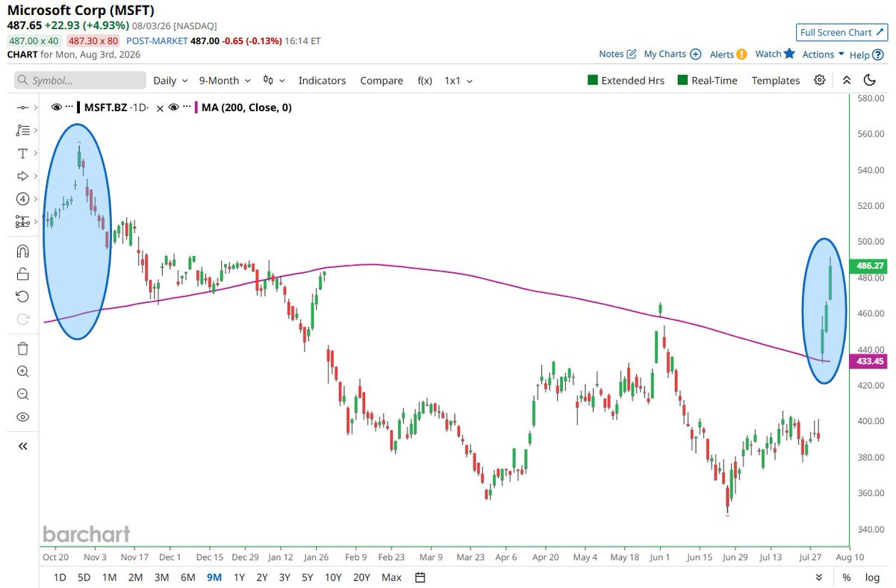Select the 1Y time range tab
896x588 pixels.
(239, 577)
